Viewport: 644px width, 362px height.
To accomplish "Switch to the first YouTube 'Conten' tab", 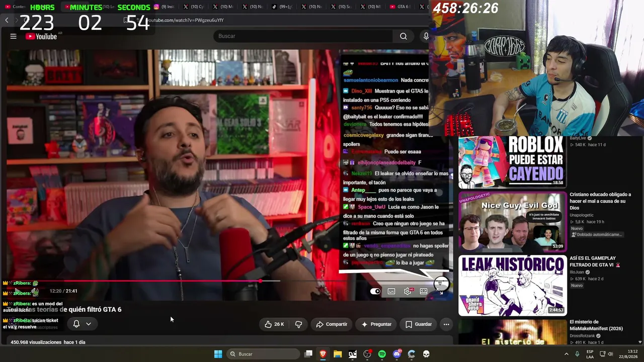I will tap(15, 7).
